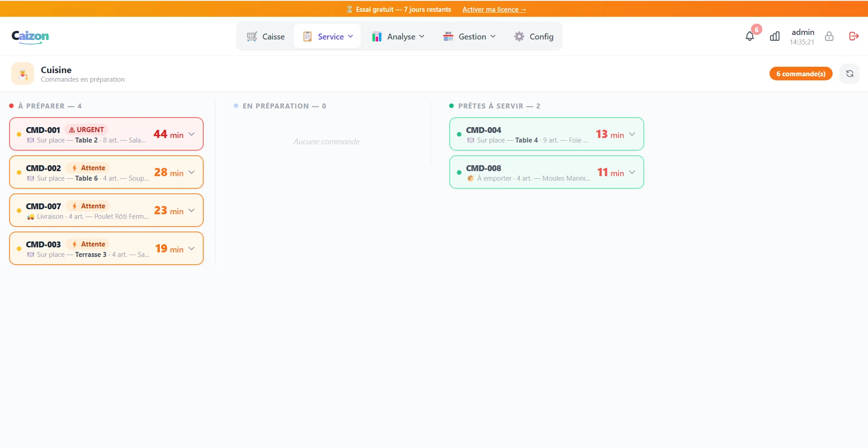Click the dine-in plate icon on CMD-002
868x448 pixels.
point(30,178)
